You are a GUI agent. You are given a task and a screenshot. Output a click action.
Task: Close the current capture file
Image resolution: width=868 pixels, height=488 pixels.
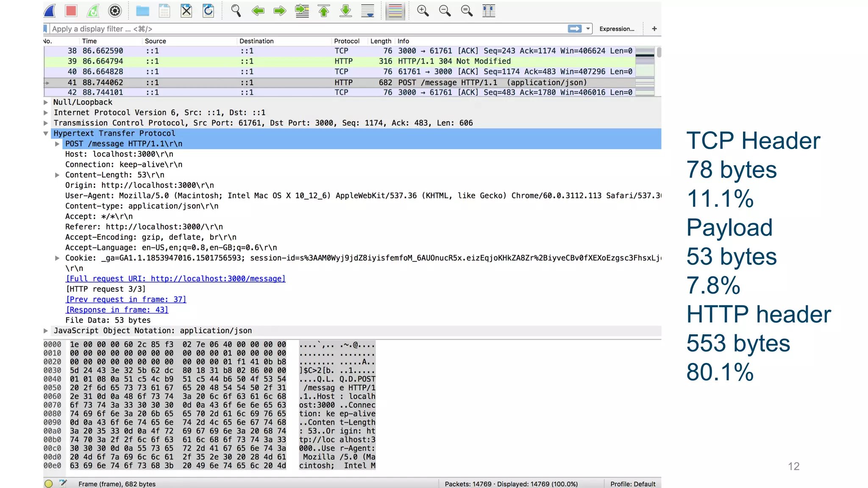point(186,11)
